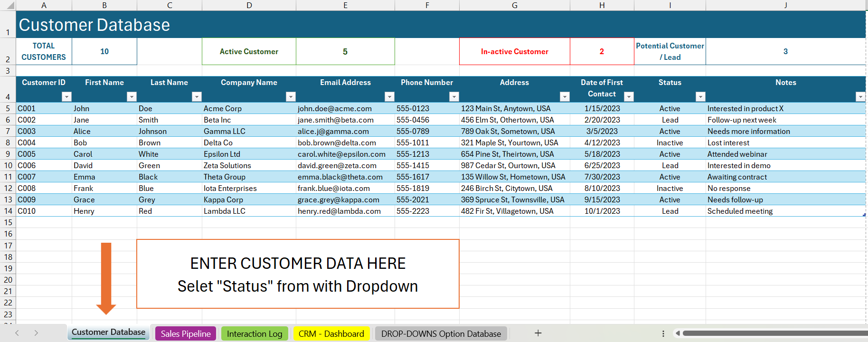Viewport: 868px width, 342px height.
Task: Open the Company Name filter dropdown
Action: 291,96
